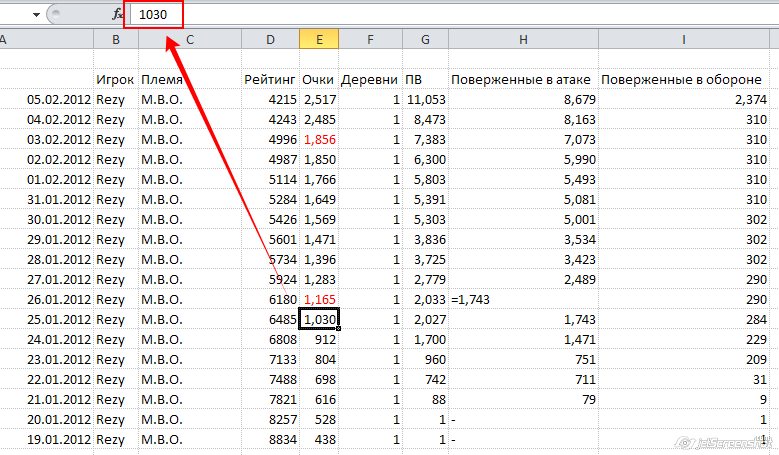Screen dimensions: 779x455
Task: Select Деревни cell in 28.01.2012 row
Action: tap(371, 259)
